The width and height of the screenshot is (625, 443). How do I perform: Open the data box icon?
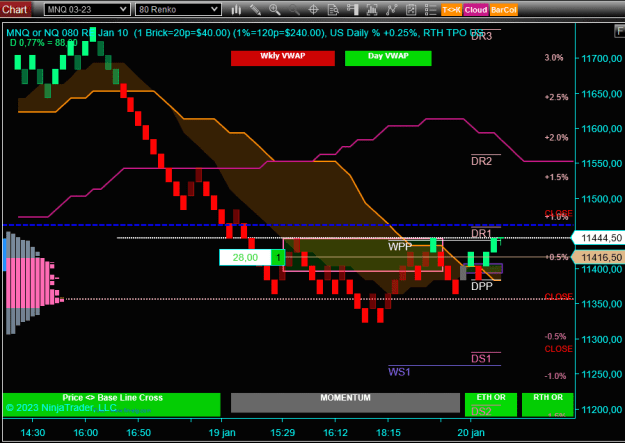tap(333, 10)
